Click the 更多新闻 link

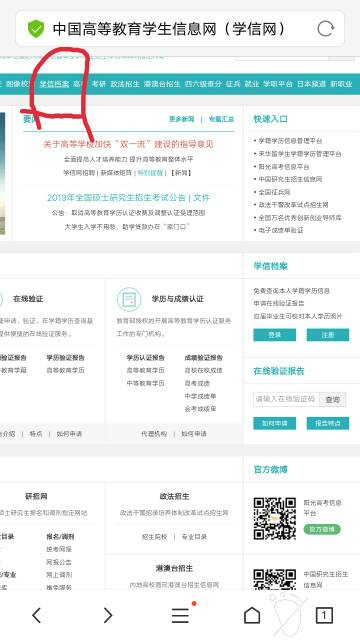[x=182, y=119]
